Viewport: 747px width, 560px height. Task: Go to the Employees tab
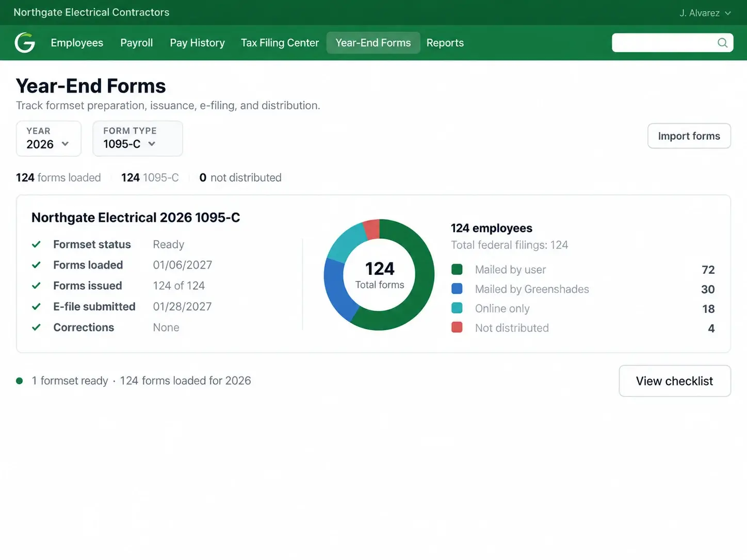click(x=77, y=43)
